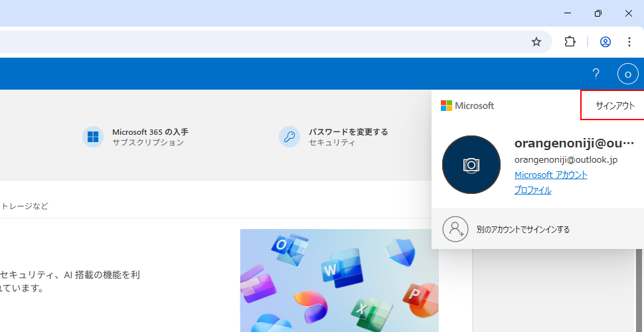The width and height of the screenshot is (644, 332).
Task: Click サインアウト to sign out
Action: click(x=615, y=106)
